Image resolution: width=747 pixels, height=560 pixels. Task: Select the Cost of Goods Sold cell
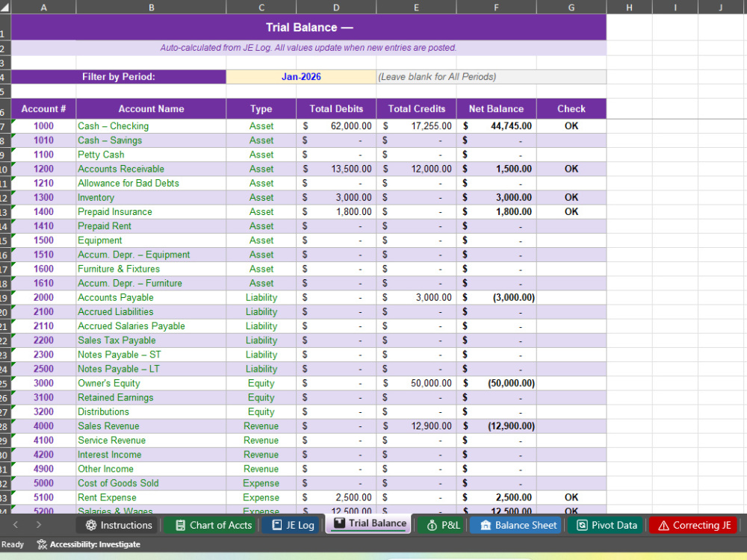[151, 483]
